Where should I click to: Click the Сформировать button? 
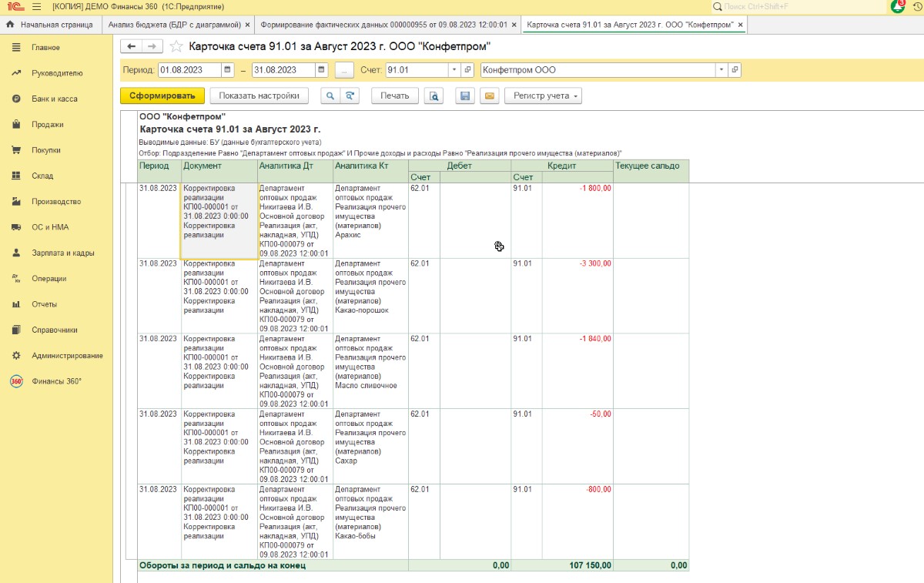pyautogui.click(x=162, y=96)
